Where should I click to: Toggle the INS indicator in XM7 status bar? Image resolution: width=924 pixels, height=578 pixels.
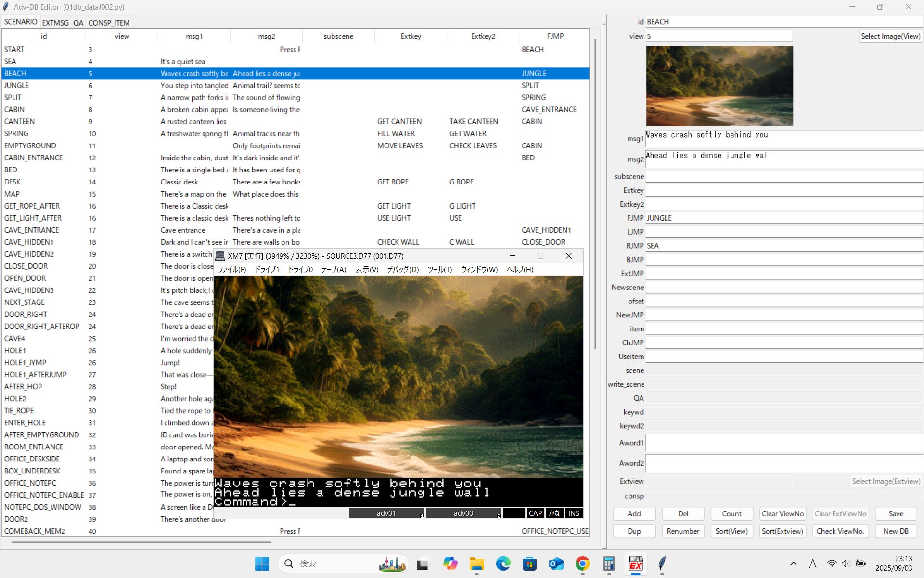tap(574, 513)
